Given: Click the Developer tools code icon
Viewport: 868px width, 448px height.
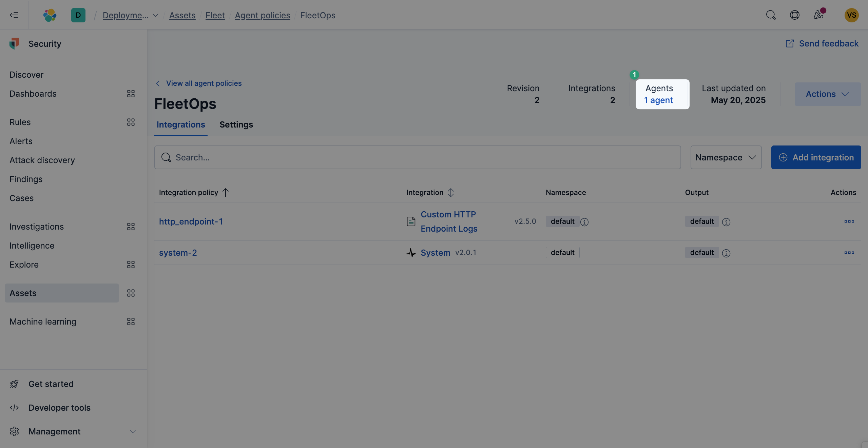Looking at the screenshot, I should pos(14,408).
